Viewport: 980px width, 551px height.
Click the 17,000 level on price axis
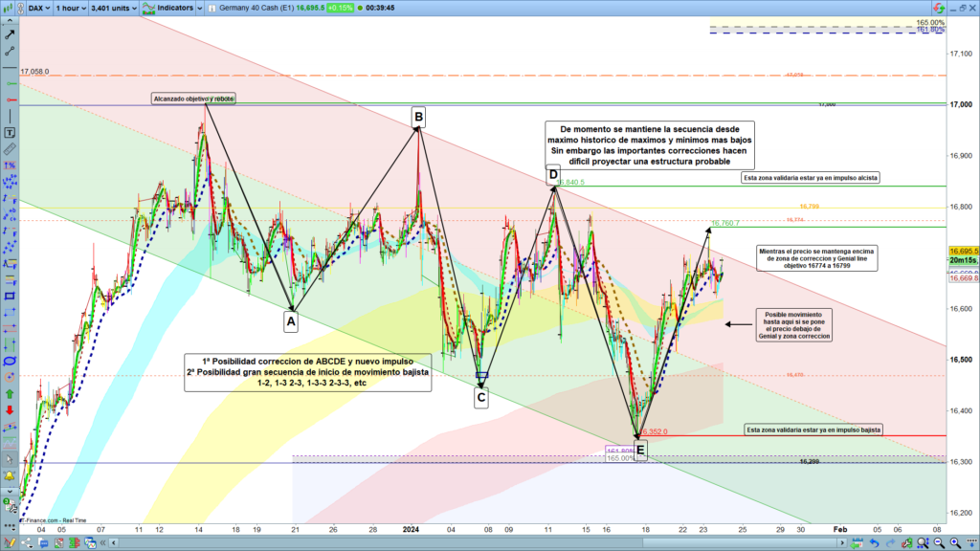click(x=960, y=104)
